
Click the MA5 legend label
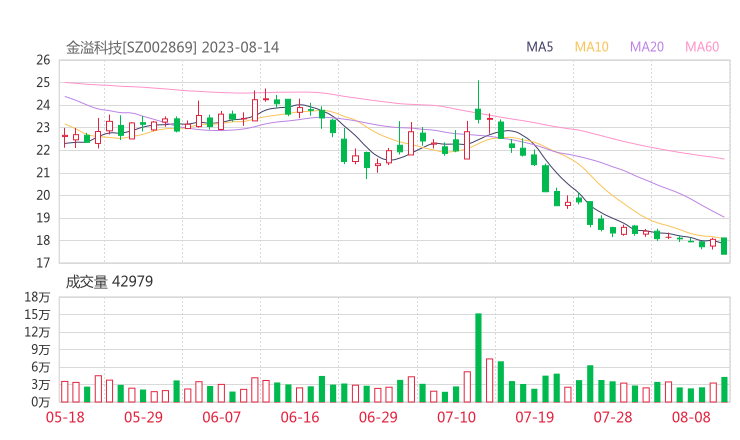(x=539, y=47)
